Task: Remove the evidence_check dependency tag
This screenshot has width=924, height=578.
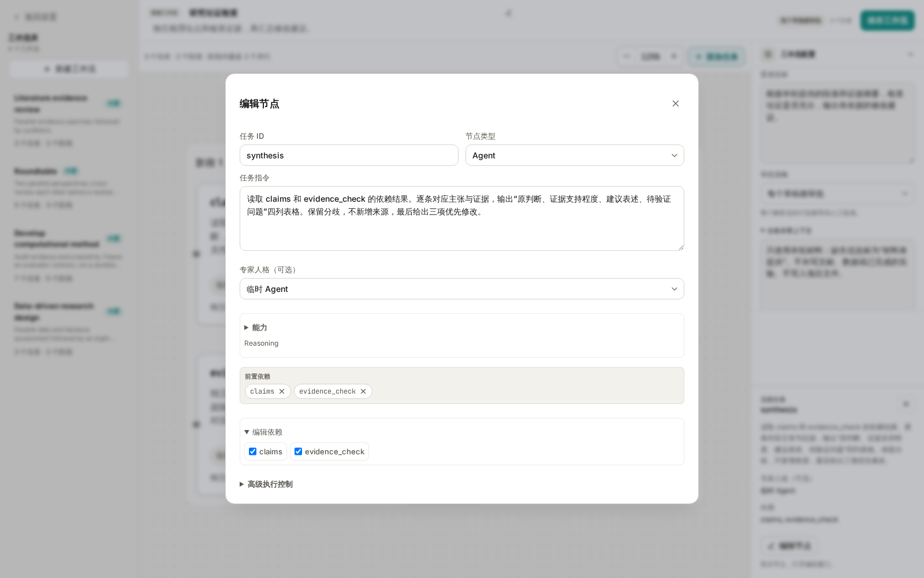Action: coord(363,391)
